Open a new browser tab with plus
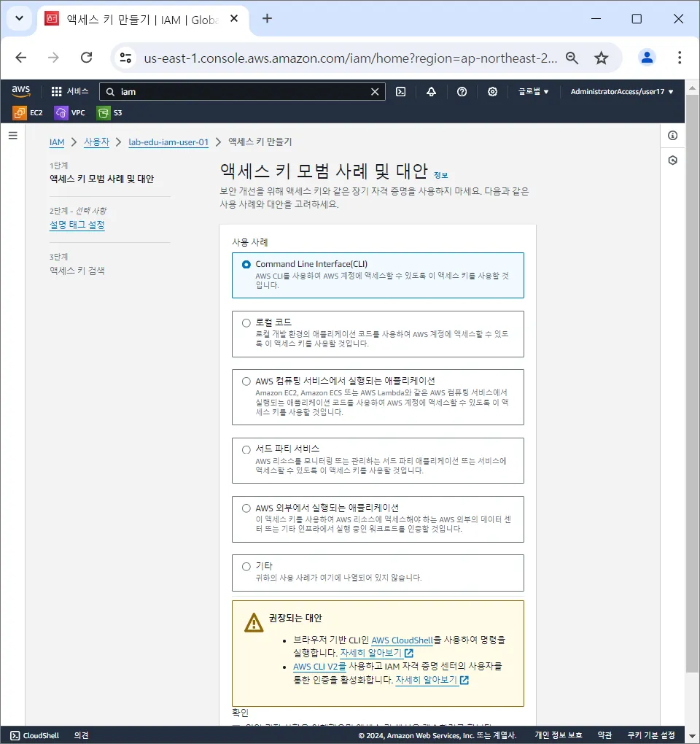The width and height of the screenshot is (700, 744). point(267,18)
